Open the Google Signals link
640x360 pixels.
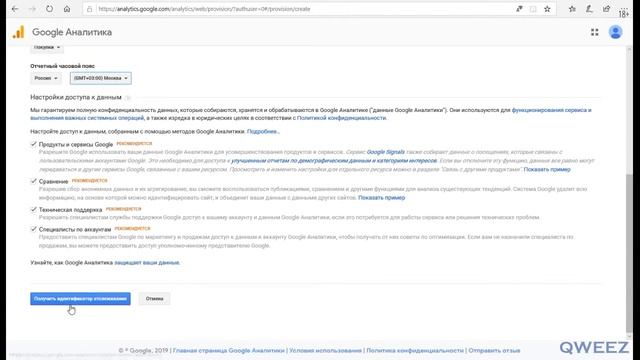click(386, 152)
